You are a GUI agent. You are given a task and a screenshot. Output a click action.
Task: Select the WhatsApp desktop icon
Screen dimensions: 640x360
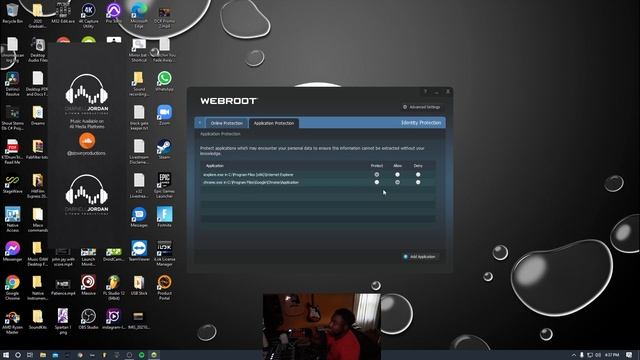(x=164, y=81)
